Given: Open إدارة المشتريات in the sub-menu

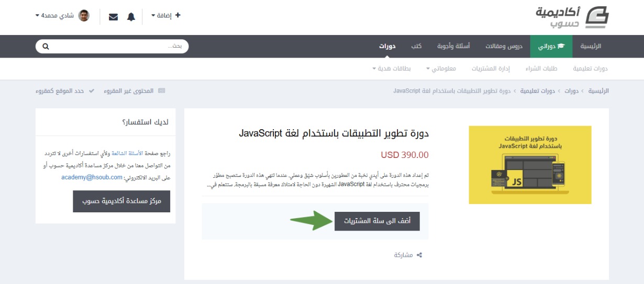Looking at the screenshot, I should [x=491, y=69].
